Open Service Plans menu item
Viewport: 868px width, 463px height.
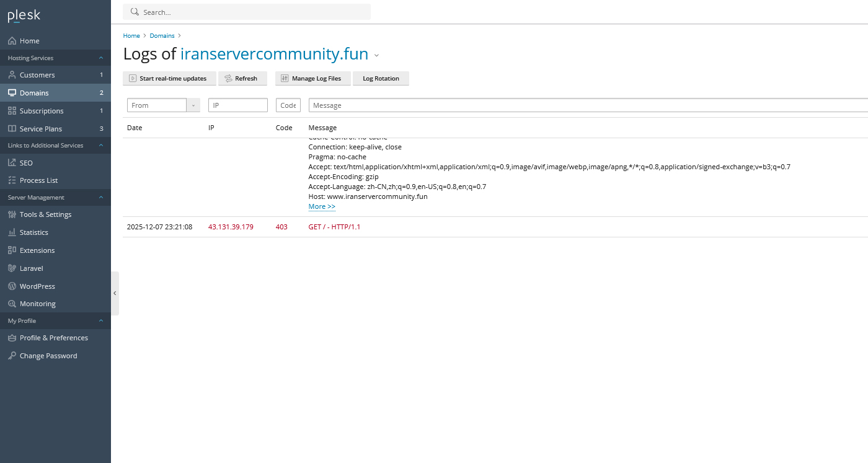(41, 129)
